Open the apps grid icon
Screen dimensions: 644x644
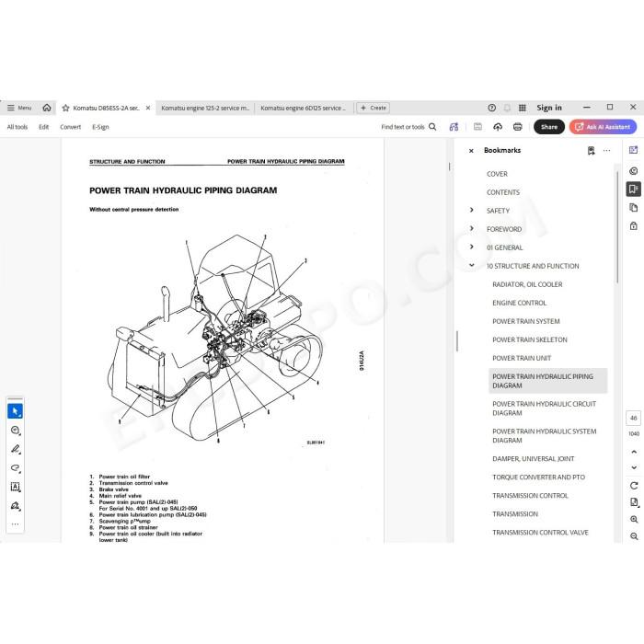[522, 108]
